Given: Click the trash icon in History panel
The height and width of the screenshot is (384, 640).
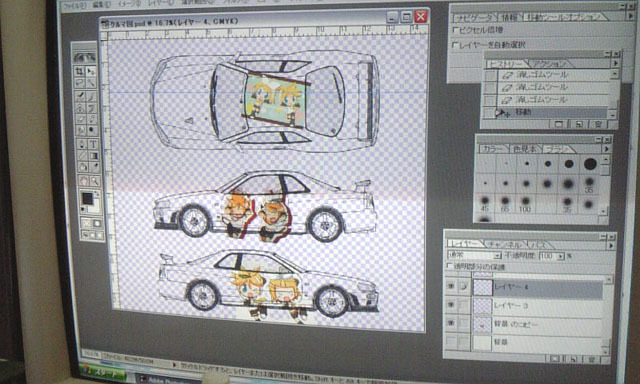Looking at the screenshot, I should [x=598, y=124].
